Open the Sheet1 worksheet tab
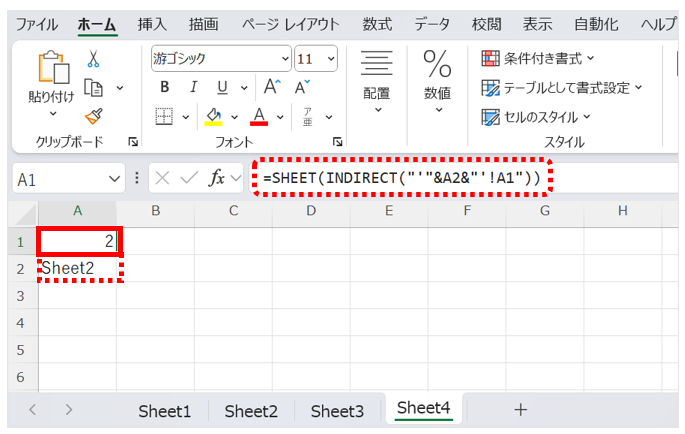The image size is (685, 434). (165, 411)
